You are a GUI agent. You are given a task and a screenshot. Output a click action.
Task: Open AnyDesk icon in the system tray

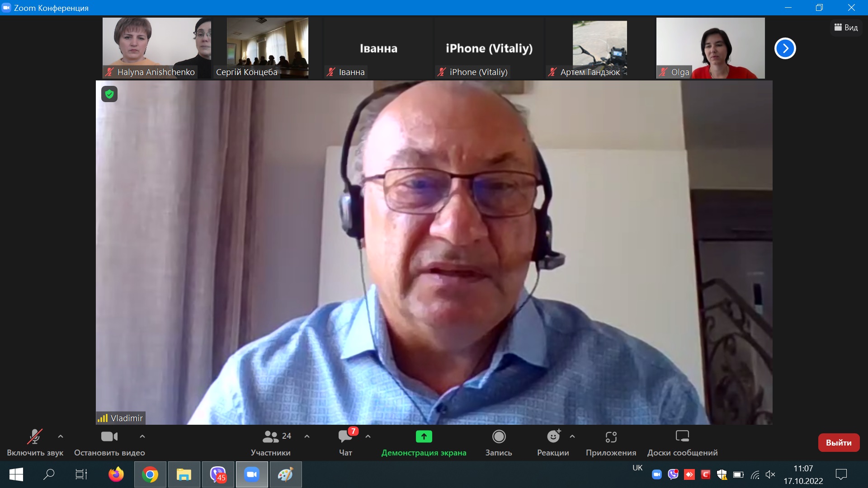[x=689, y=474]
